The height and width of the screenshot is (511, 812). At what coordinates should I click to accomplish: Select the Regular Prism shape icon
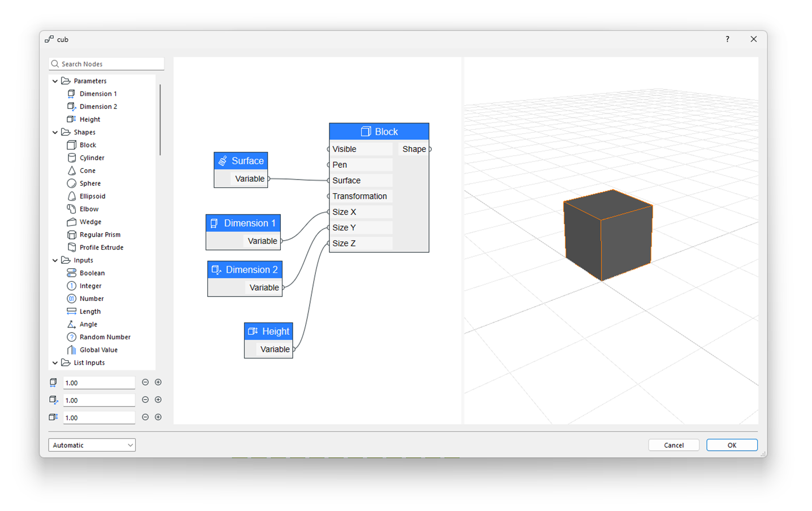tap(71, 235)
